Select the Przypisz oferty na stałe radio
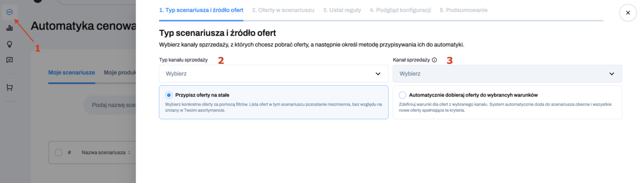Image resolution: width=644 pixels, height=183 pixels. click(x=169, y=95)
